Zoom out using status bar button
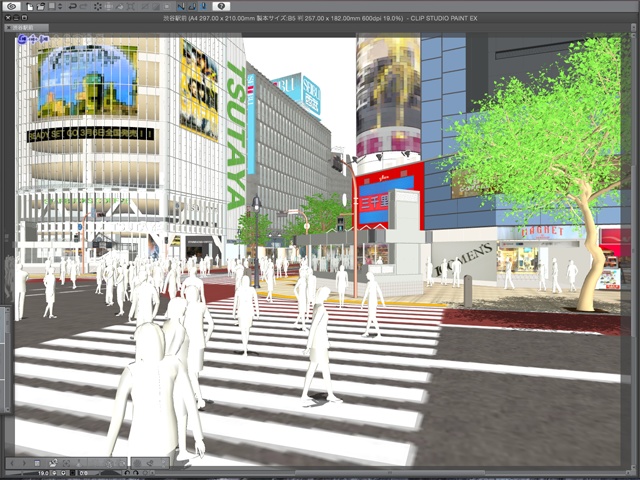The width and height of the screenshot is (640, 480). click(54, 473)
